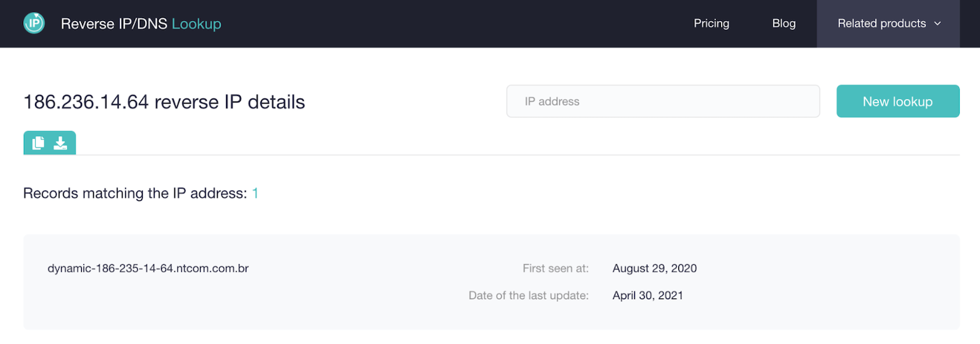Go to the Blog page
The height and width of the screenshot is (344, 980).
pyautogui.click(x=784, y=24)
